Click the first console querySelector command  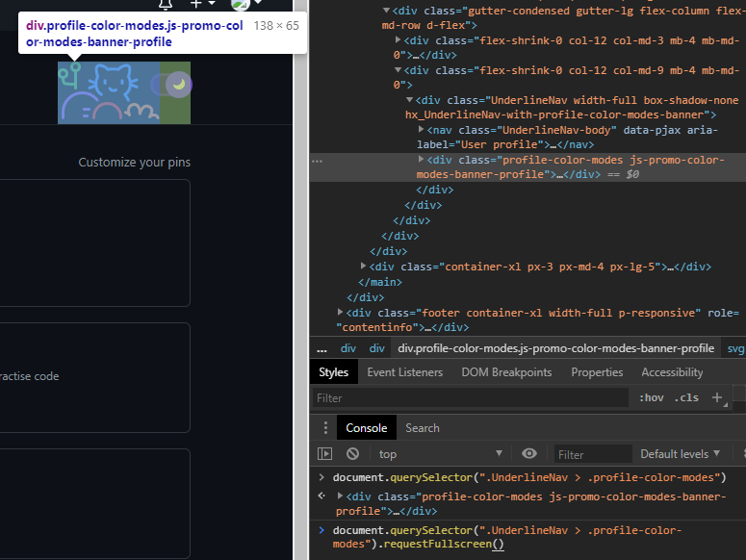[x=529, y=477]
